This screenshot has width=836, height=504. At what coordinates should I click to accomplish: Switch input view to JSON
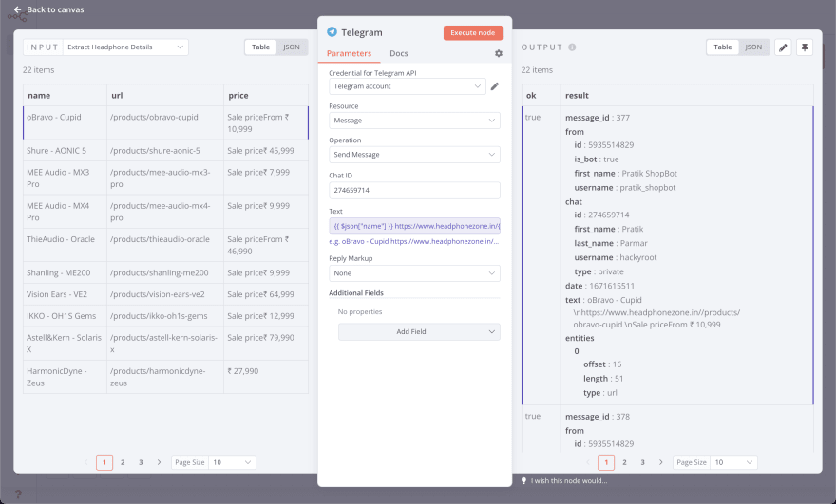[x=291, y=47]
